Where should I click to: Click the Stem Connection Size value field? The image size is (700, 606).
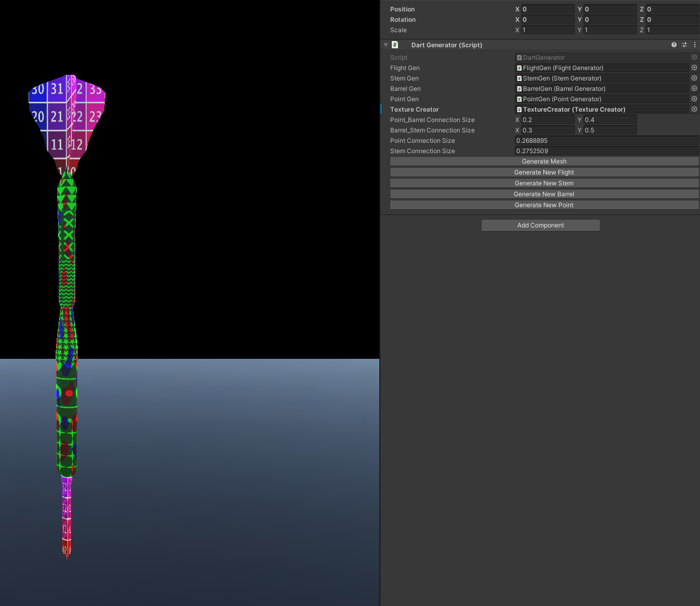click(606, 151)
